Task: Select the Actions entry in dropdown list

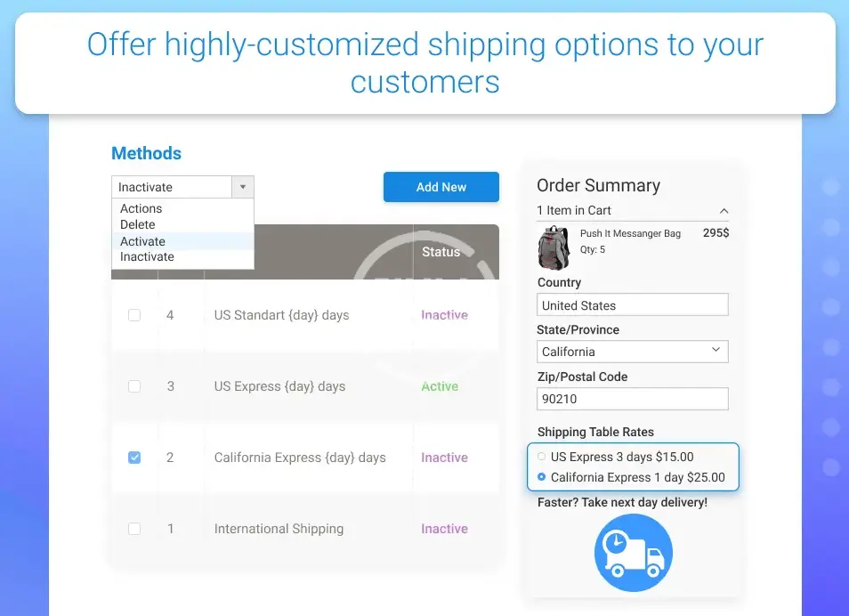Action: pyautogui.click(x=141, y=208)
